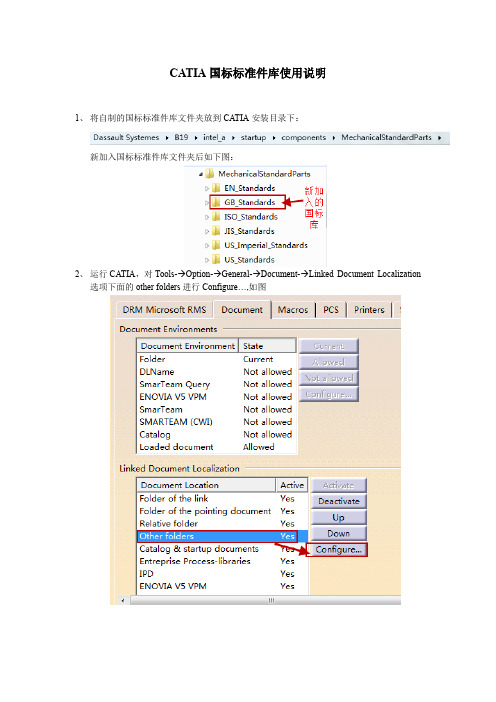Select the Folder document environment row
496x702 pixels.
point(216,359)
